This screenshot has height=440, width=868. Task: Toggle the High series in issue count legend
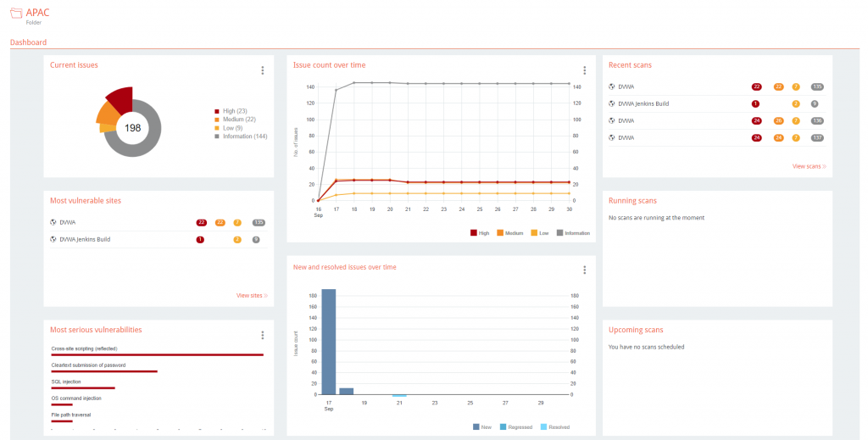point(478,233)
